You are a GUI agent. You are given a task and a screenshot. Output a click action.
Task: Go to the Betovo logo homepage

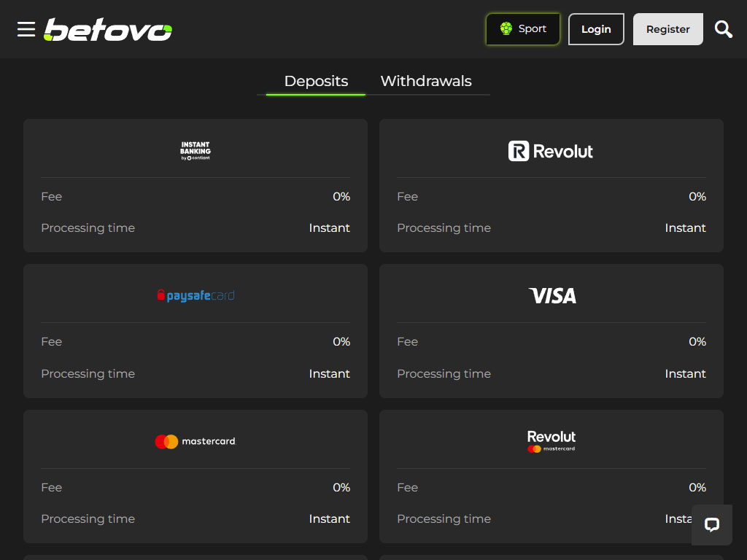[108, 29]
